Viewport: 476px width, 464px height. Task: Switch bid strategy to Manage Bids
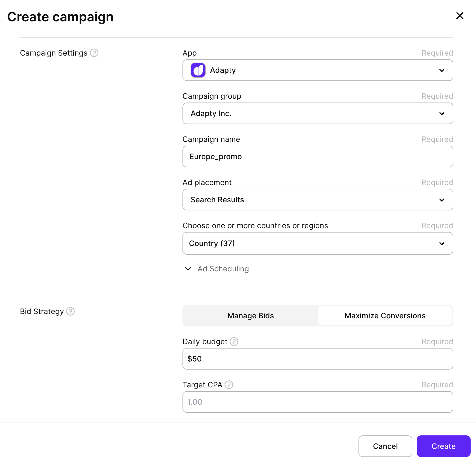(250, 316)
